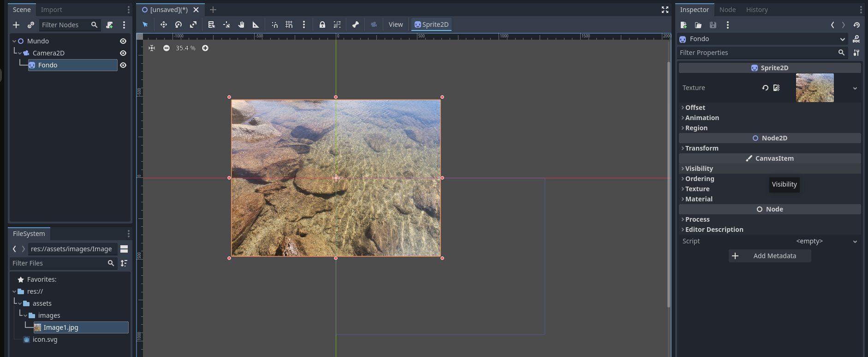Click the Add Metadata button
868x357 pixels.
pyautogui.click(x=769, y=256)
